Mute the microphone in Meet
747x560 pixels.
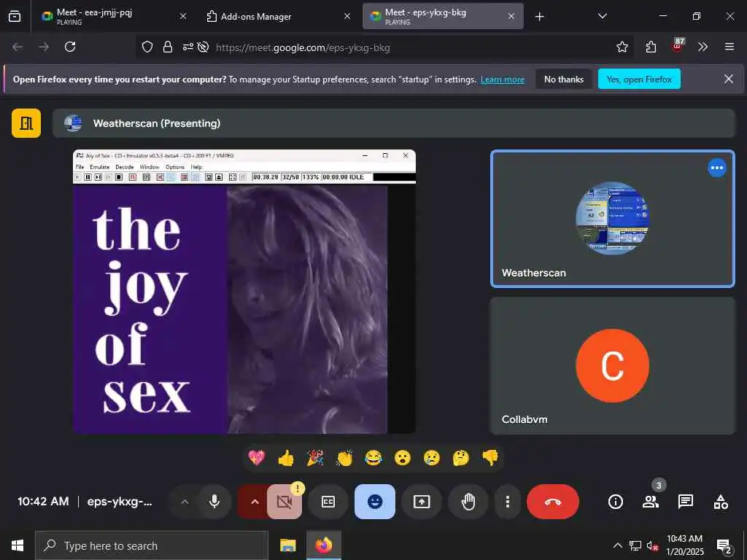pos(214,502)
